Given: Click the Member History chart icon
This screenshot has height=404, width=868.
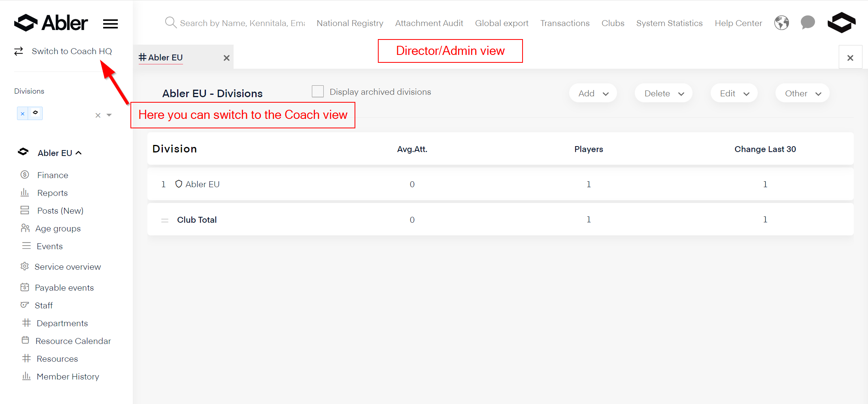Looking at the screenshot, I should pyautogui.click(x=26, y=376).
